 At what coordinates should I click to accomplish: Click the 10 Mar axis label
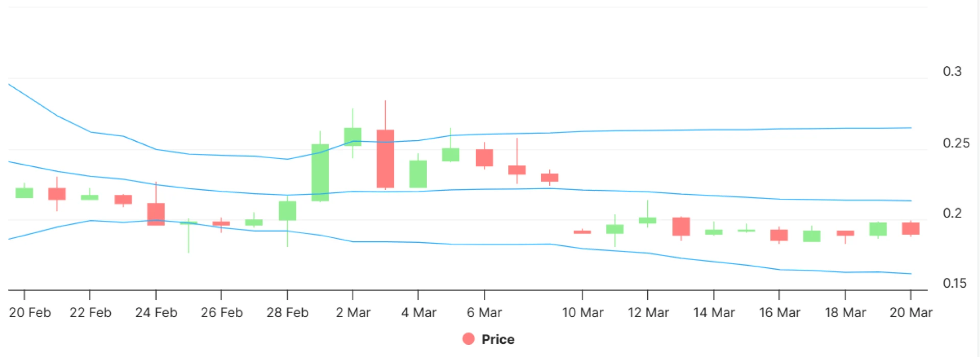pos(582,313)
